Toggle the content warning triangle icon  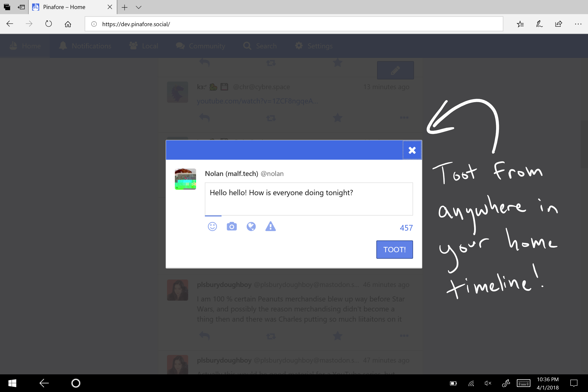270,226
